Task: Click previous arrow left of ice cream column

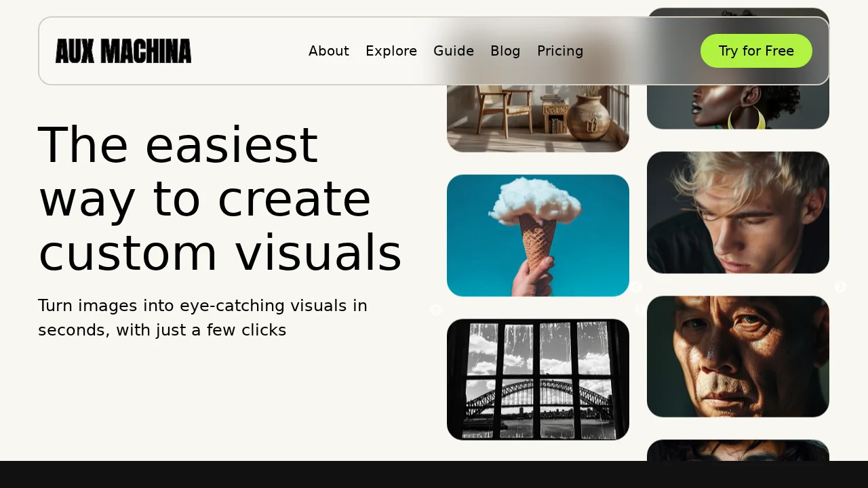Action: [x=436, y=310]
